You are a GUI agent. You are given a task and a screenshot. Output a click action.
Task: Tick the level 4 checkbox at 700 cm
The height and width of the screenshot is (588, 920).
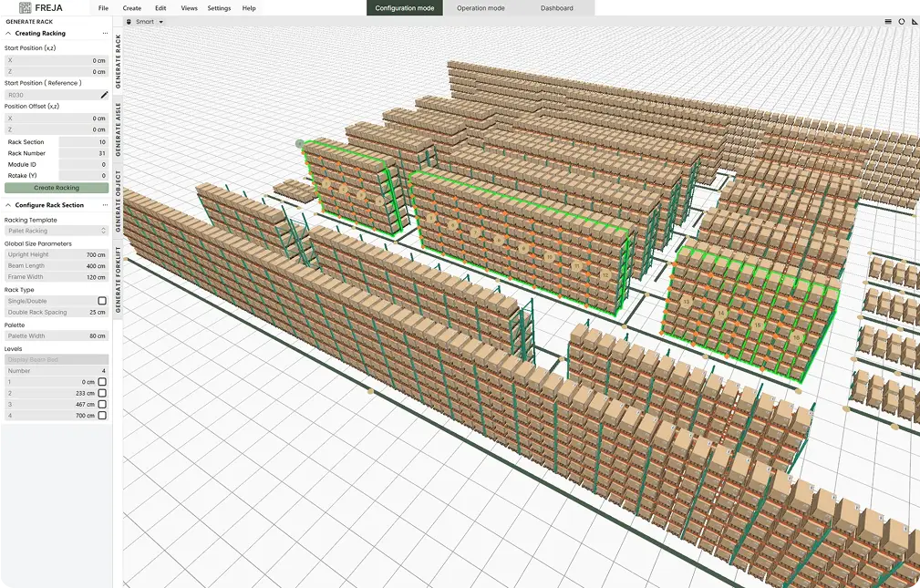pos(102,416)
